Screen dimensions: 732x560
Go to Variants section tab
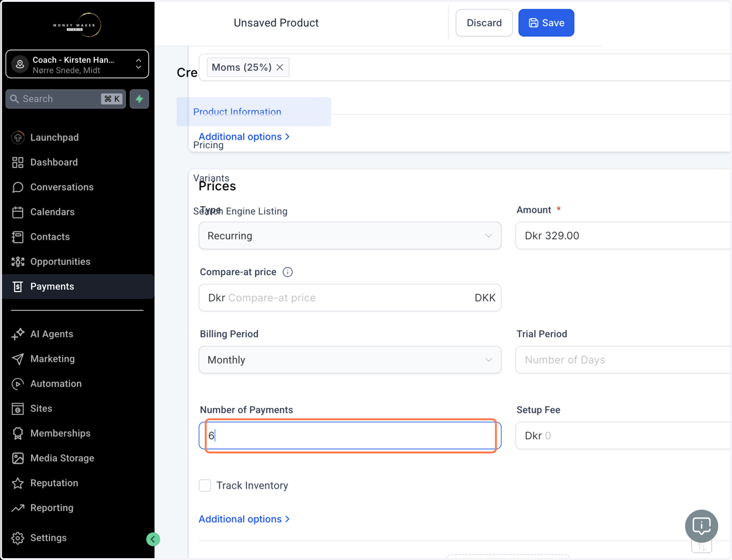211,178
